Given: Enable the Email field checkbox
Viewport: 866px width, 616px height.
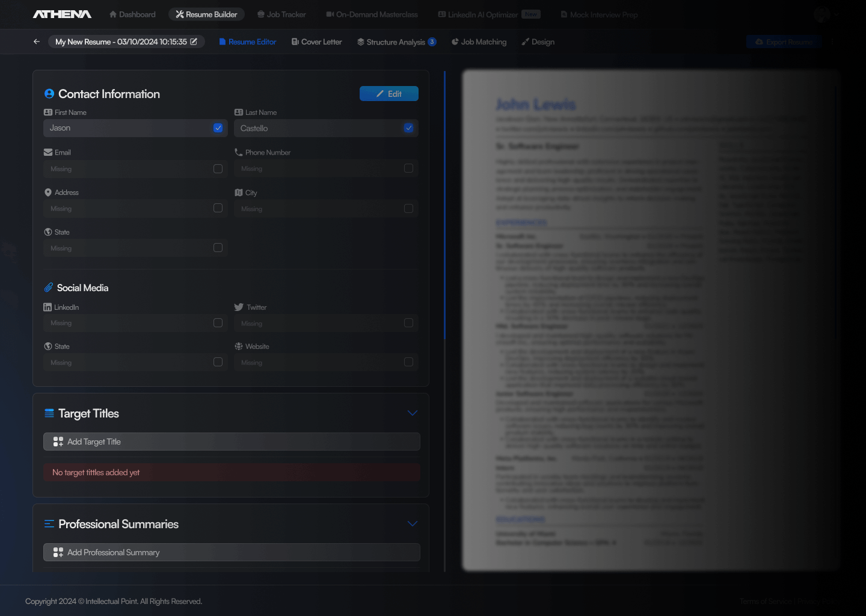Looking at the screenshot, I should coord(218,168).
